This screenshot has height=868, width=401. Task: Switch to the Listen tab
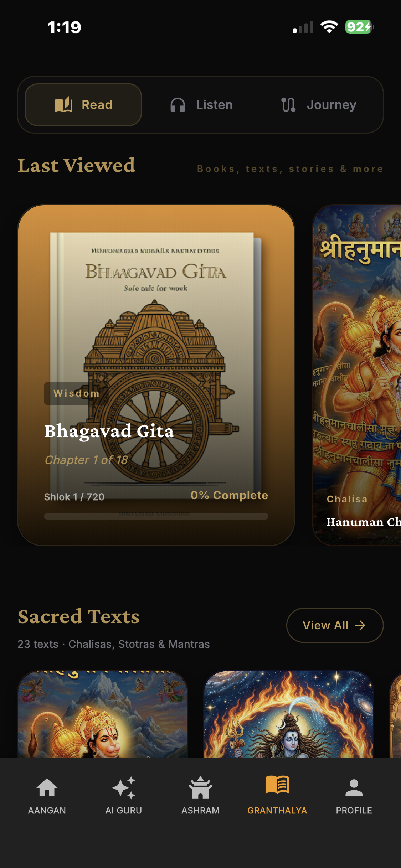(x=201, y=105)
